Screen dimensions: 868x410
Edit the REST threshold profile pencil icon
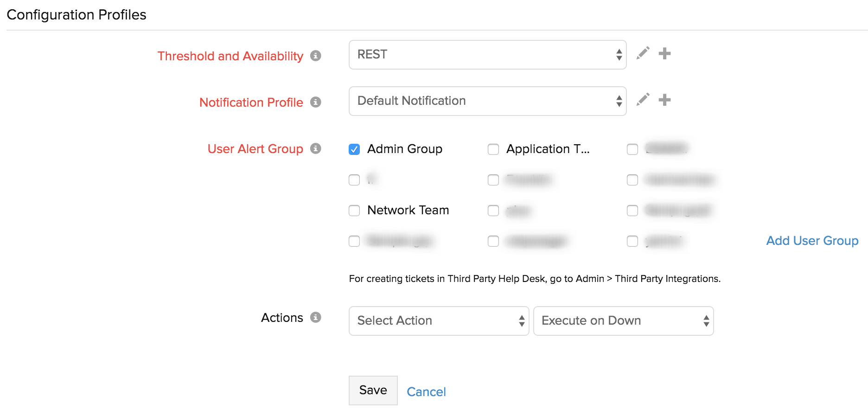pos(643,53)
